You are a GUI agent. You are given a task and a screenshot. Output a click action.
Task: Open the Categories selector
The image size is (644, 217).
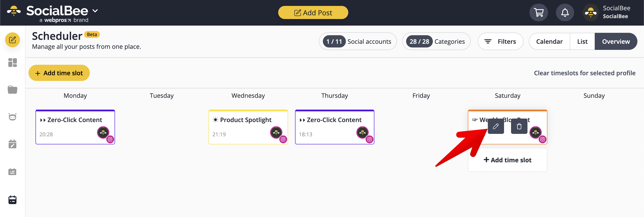(x=436, y=41)
